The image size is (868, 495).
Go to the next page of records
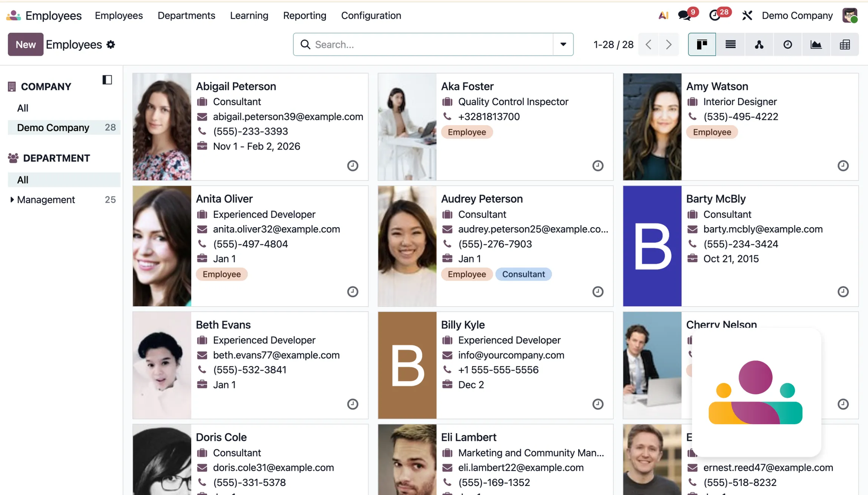coord(669,44)
